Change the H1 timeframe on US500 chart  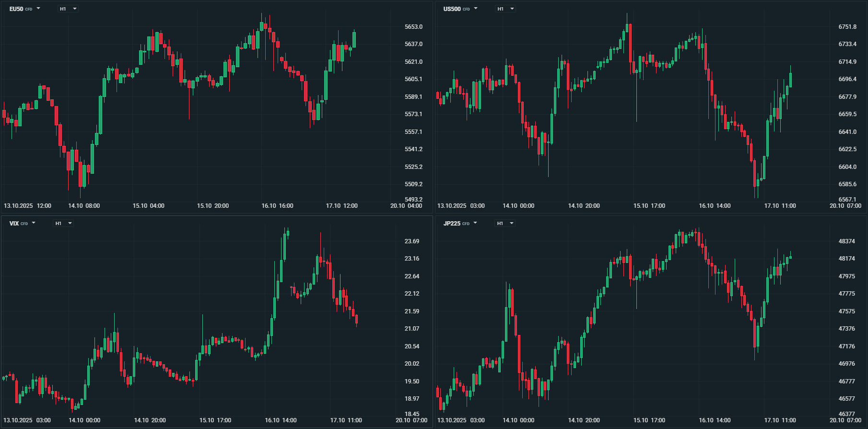point(505,9)
